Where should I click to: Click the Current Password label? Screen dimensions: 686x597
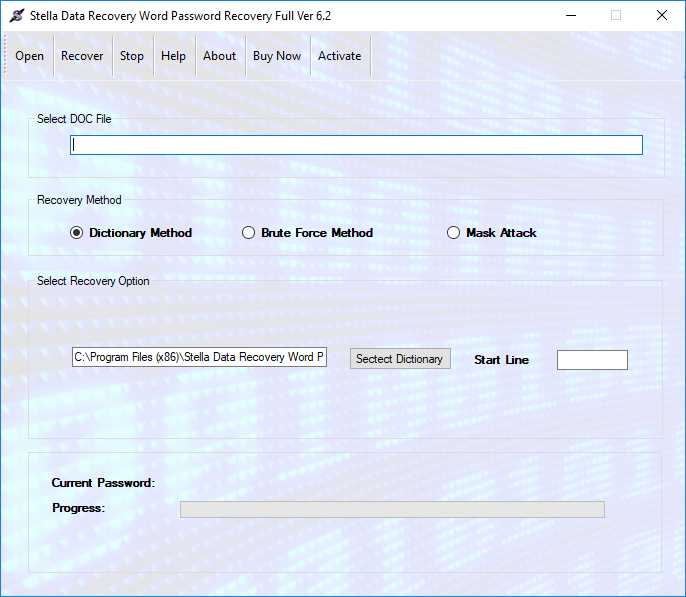click(103, 483)
